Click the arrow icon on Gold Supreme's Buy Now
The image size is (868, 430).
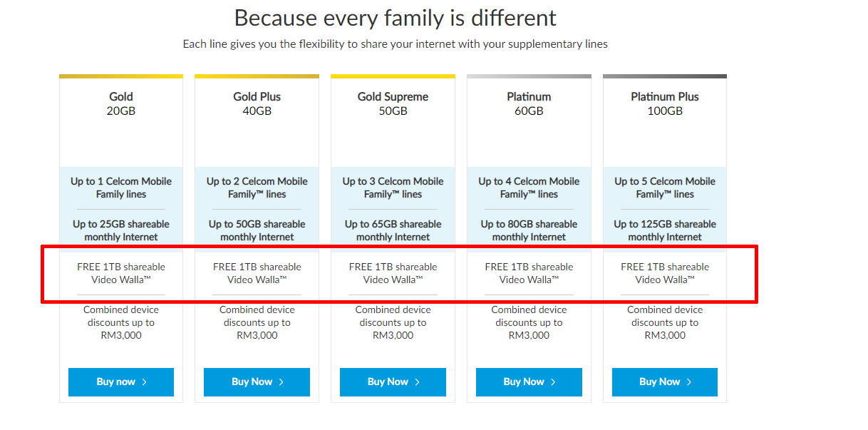coord(417,382)
